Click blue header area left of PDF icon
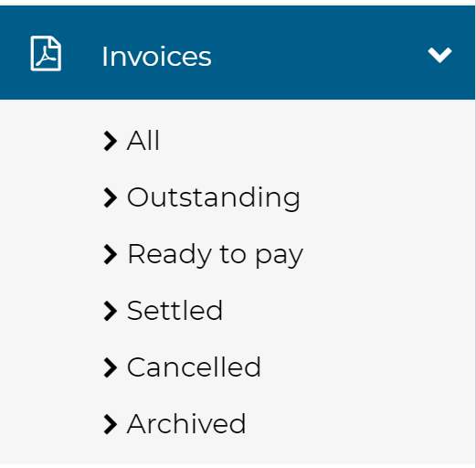 pyautogui.click(x=15, y=53)
